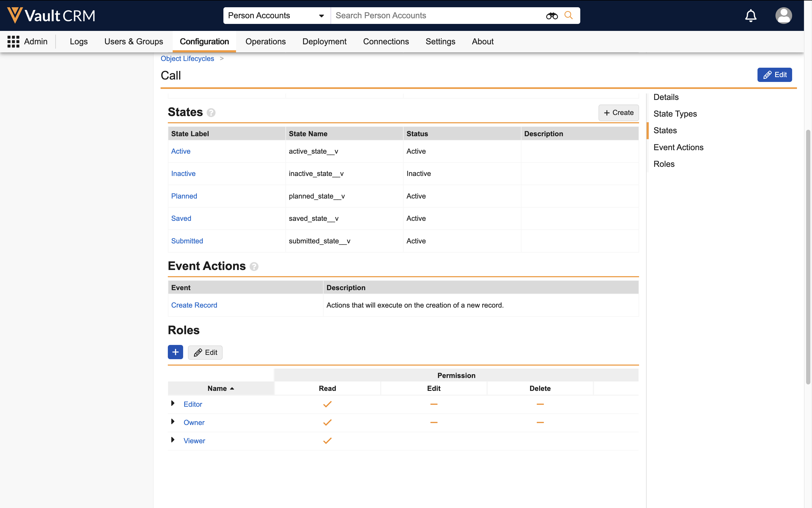
Task: Click the orange magnifier search icon
Action: [568, 16]
